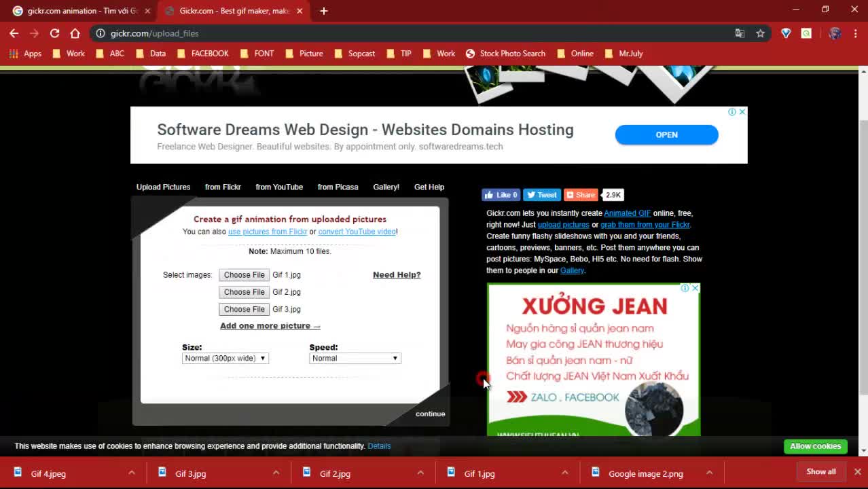Bookmark this page with star icon
The height and width of the screenshot is (489, 868).
760,33
